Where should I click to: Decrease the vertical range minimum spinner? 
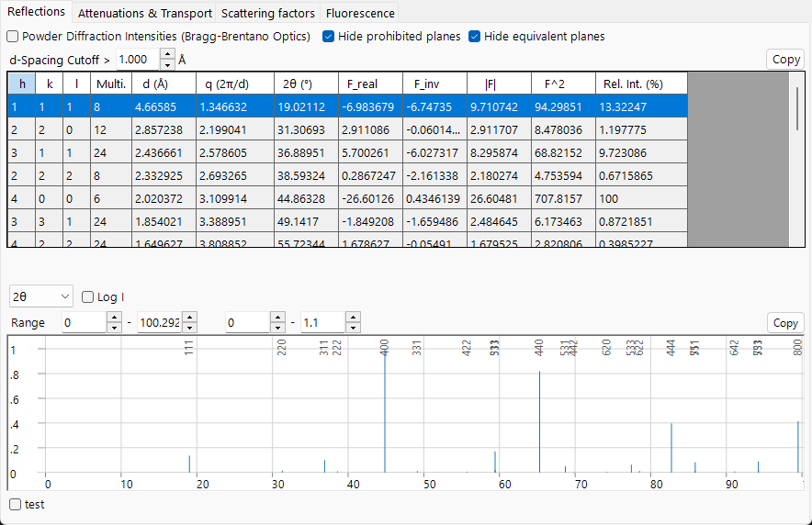277,328
